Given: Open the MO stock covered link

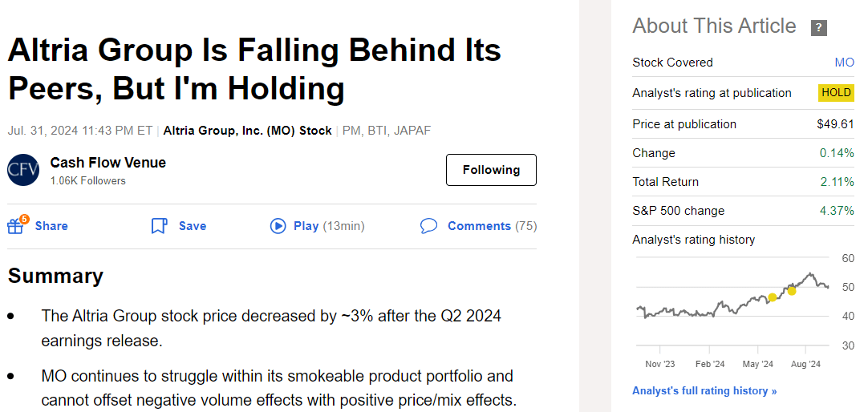Looking at the screenshot, I should (x=844, y=63).
